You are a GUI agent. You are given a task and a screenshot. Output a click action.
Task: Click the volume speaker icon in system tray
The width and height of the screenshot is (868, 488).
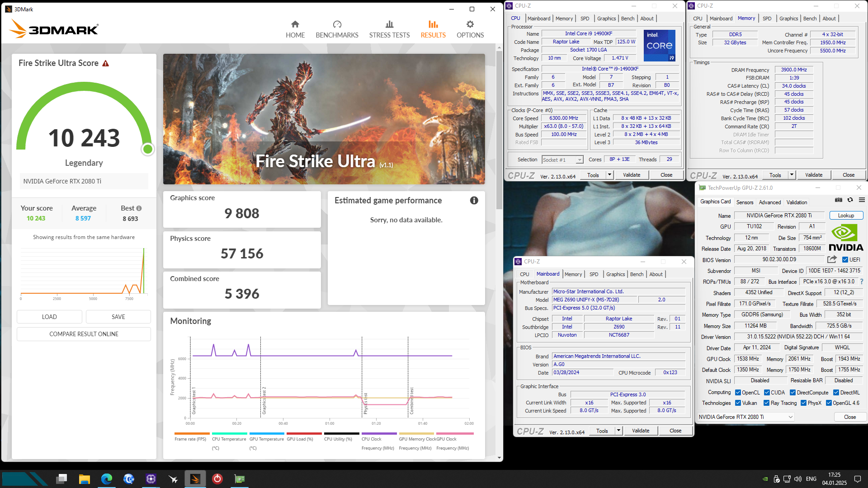coord(797,479)
